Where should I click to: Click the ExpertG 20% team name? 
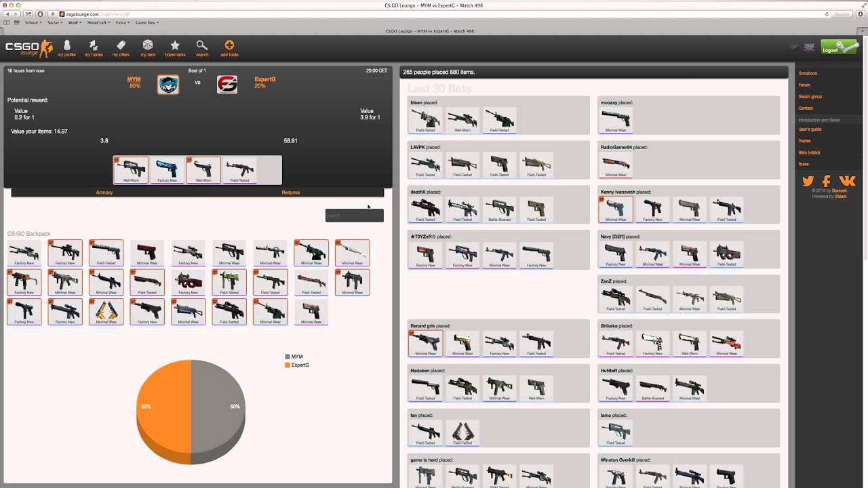[x=264, y=83]
